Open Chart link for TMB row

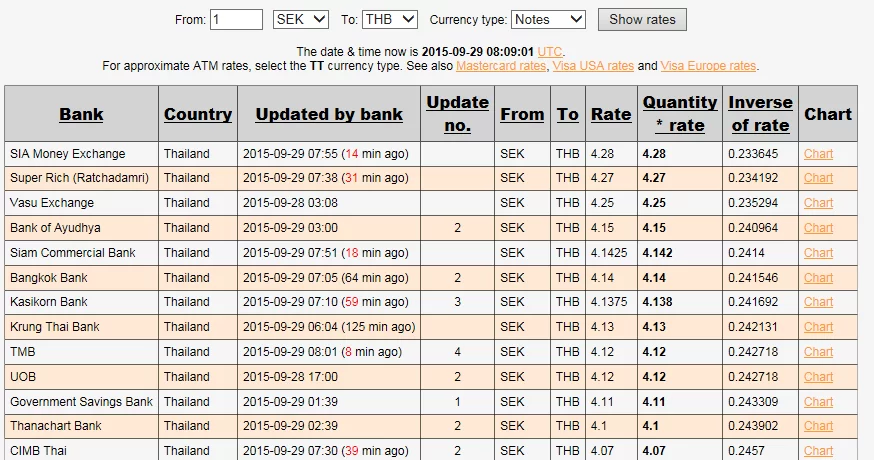point(818,352)
